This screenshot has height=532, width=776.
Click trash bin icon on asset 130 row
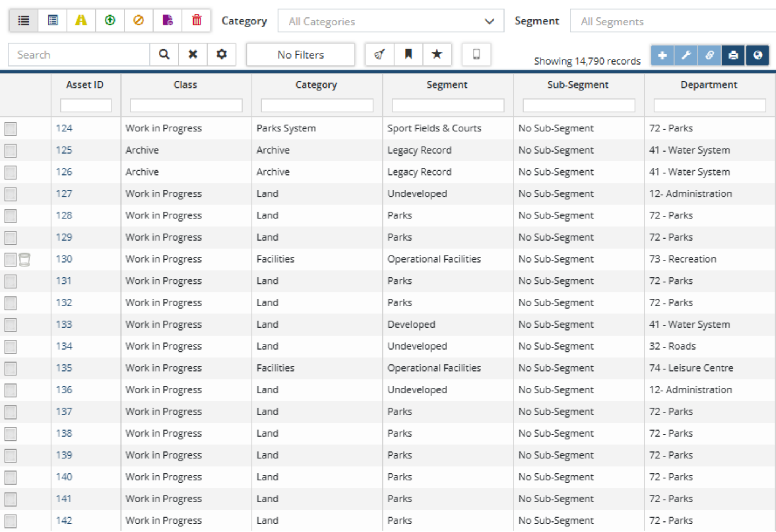[24, 260]
